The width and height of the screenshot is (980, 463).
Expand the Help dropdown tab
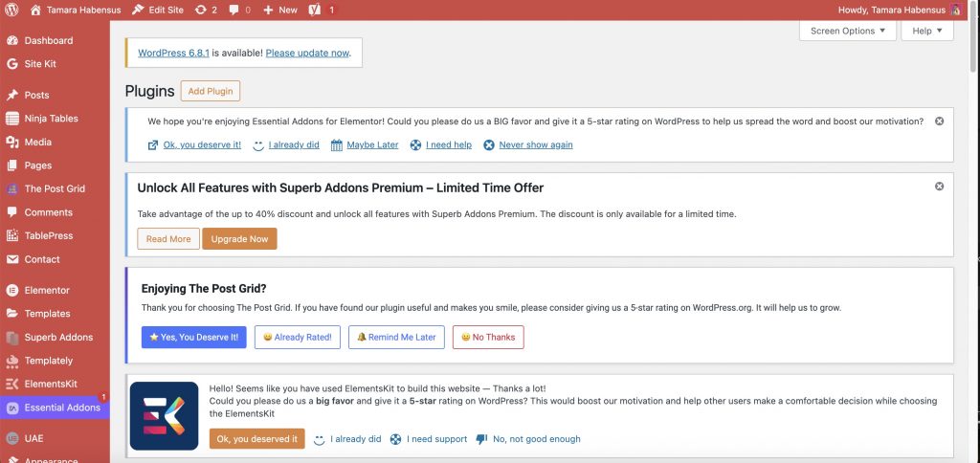927,31
